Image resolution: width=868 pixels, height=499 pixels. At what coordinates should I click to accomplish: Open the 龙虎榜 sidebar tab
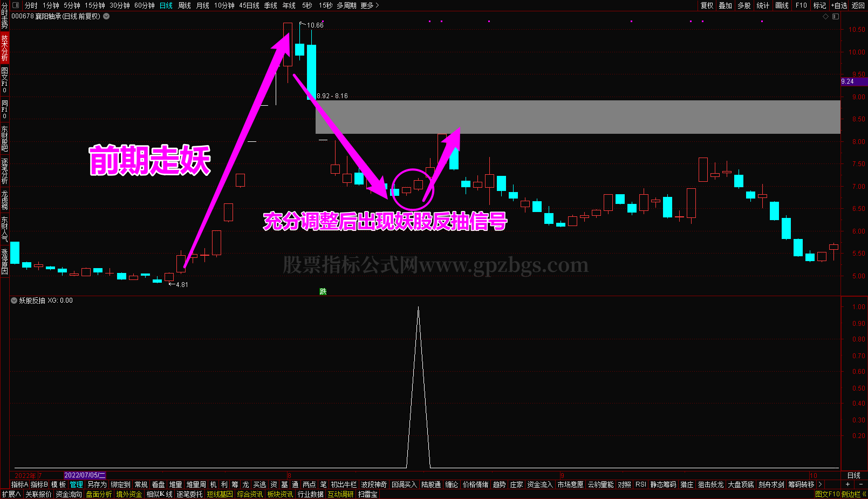pyautogui.click(x=4, y=200)
